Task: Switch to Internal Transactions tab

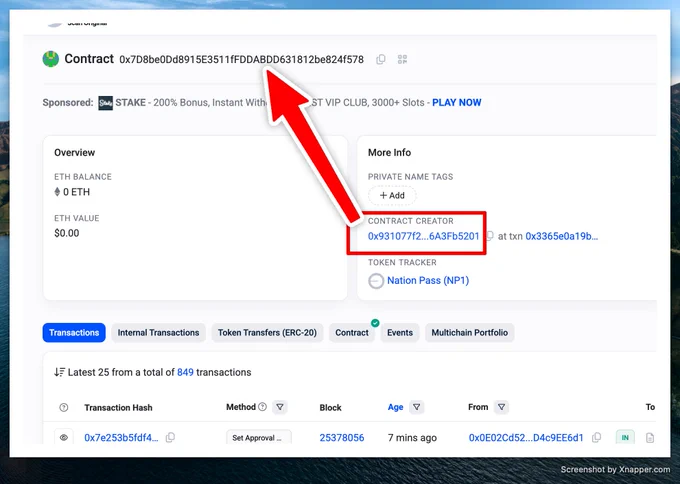Action: pyautogui.click(x=158, y=333)
